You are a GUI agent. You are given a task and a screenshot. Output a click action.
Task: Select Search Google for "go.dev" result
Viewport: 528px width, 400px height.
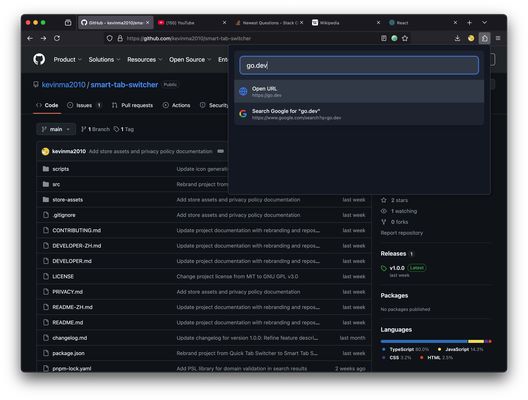point(359,114)
